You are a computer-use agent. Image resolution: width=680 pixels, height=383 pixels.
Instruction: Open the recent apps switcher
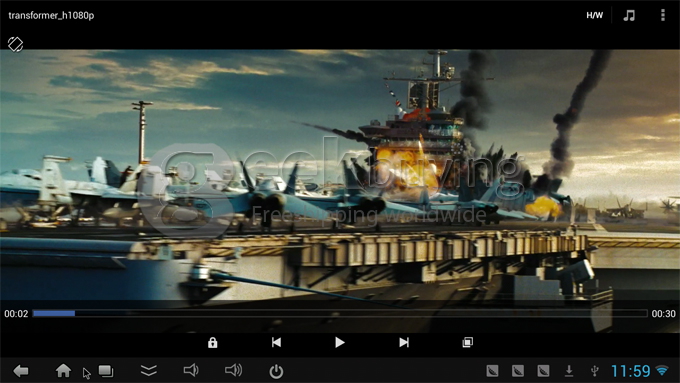[x=106, y=371]
